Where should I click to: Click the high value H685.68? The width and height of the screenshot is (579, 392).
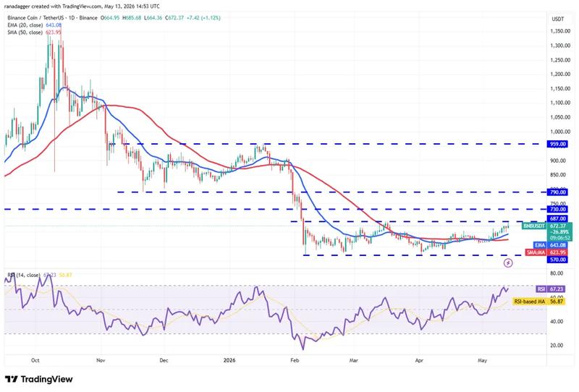click(x=132, y=17)
